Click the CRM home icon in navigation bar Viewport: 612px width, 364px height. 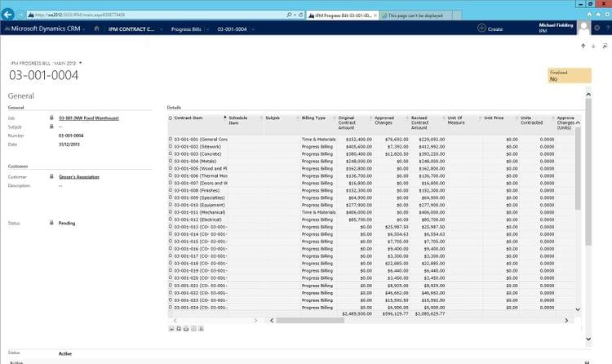[96, 29]
